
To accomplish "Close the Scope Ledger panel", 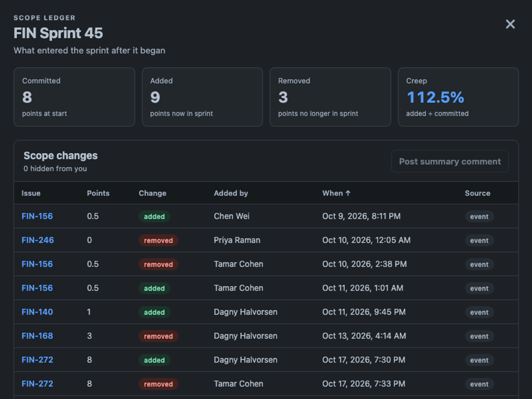I will pos(510,24).
